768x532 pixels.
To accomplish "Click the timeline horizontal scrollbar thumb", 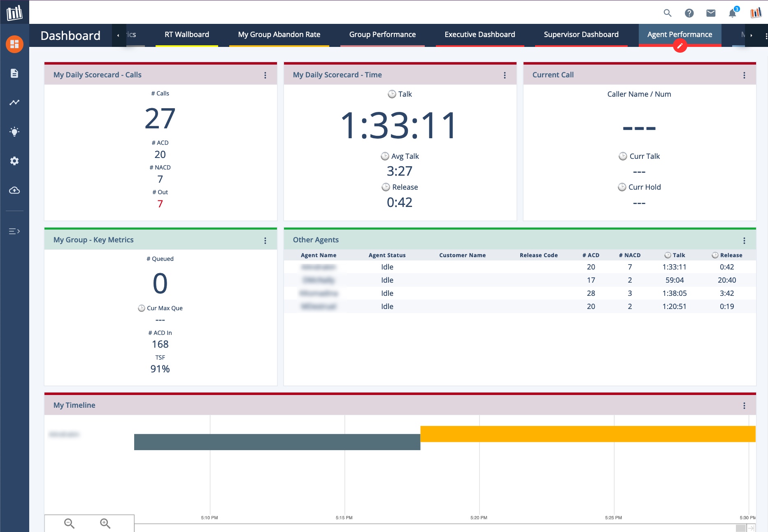I will [741, 528].
